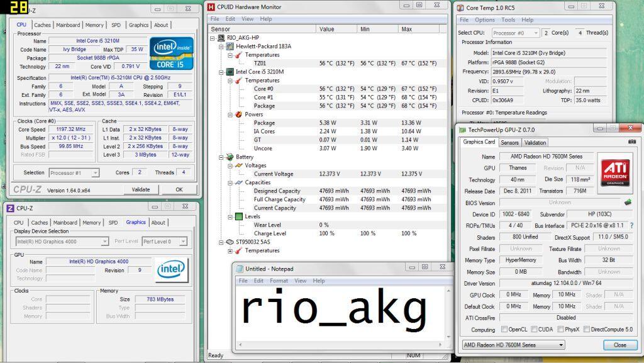The width and height of the screenshot is (644, 363).
Task: Click the 'AMD Radeon HD 7600M Series' Name field
Action: (547, 157)
